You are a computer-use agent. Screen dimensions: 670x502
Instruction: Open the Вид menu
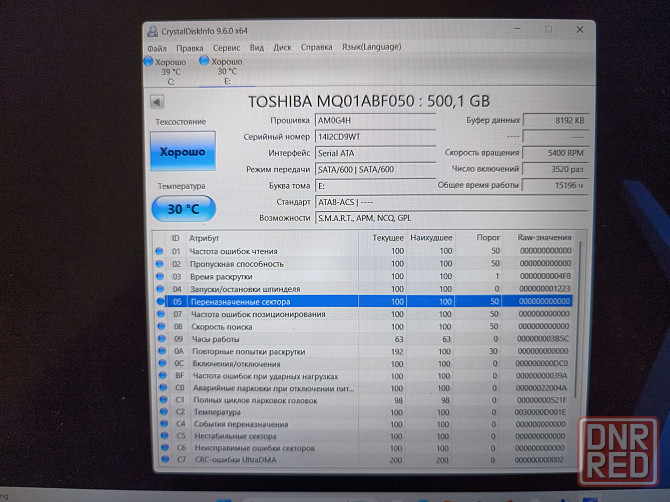point(257,47)
